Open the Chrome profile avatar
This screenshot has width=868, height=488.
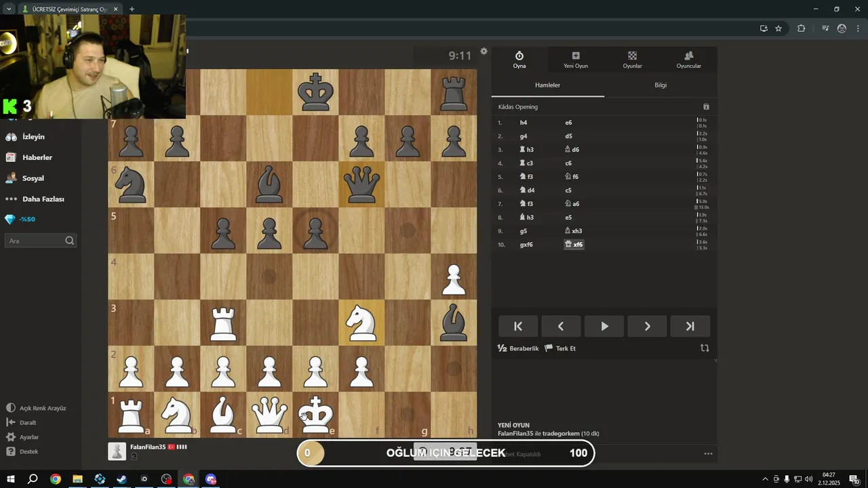point(842,28)
